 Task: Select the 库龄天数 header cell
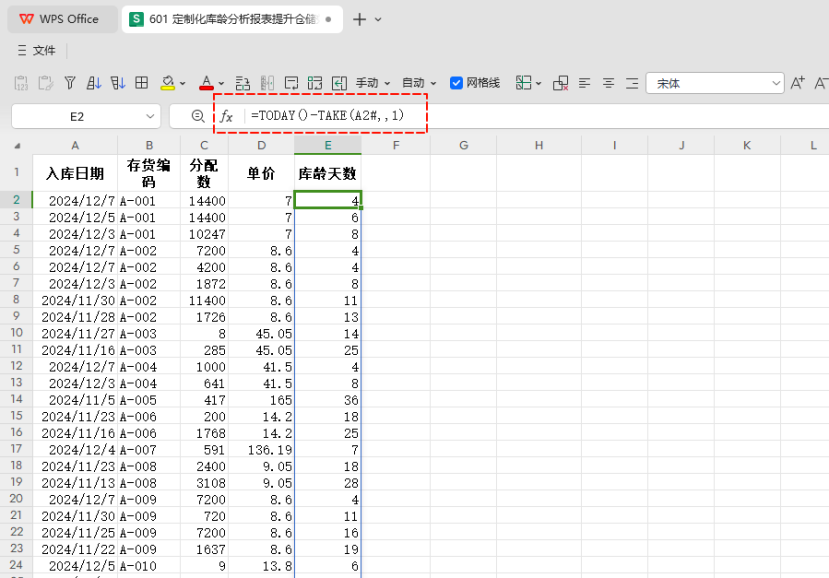coord(328,173)
